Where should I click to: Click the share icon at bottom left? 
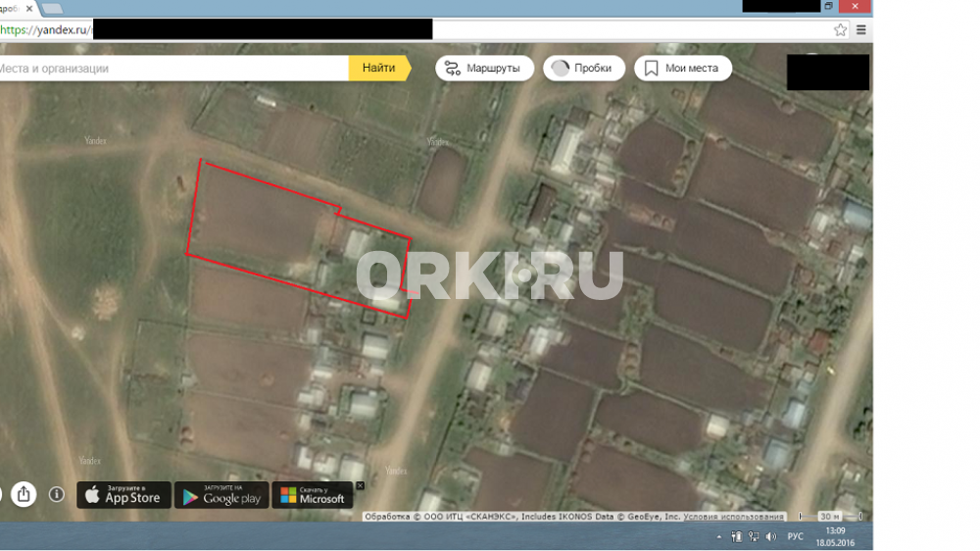[24, 494]
